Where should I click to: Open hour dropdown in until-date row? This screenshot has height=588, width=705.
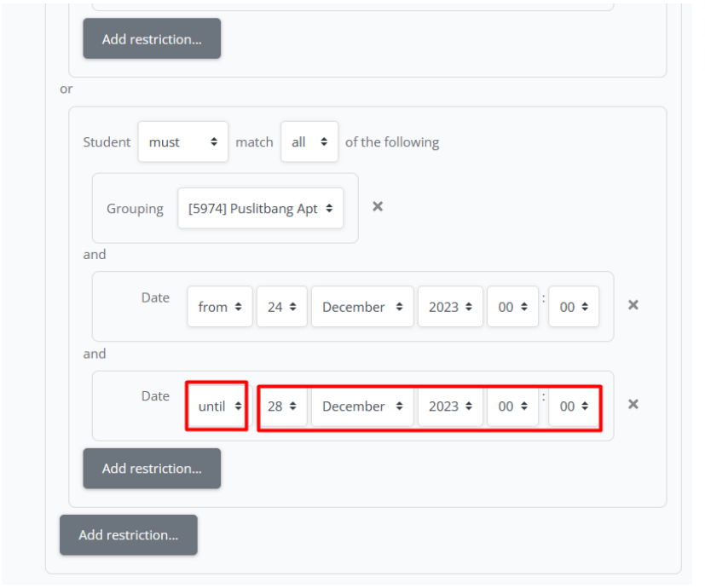point(512,406)
